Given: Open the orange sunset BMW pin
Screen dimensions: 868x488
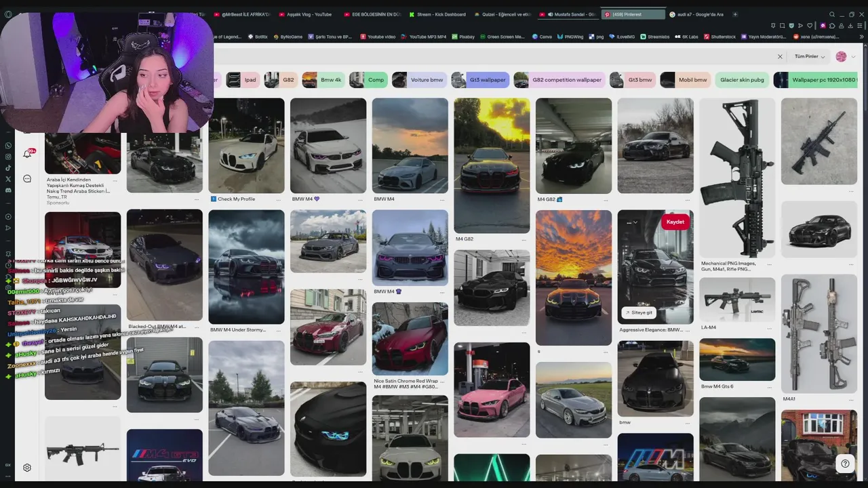Looking at the screenshot, I should (x=574, y=278).
